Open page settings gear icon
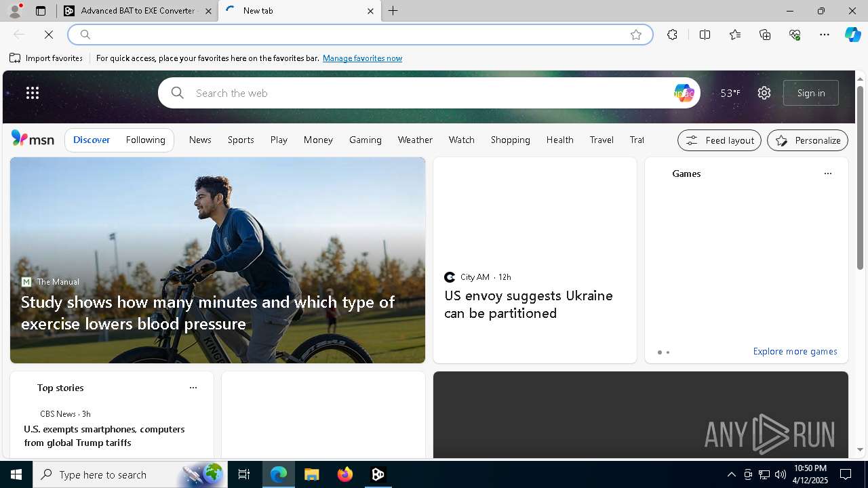The width and height of the screenshot is (868, 488). pyautogui.click(x=764, y=93)
